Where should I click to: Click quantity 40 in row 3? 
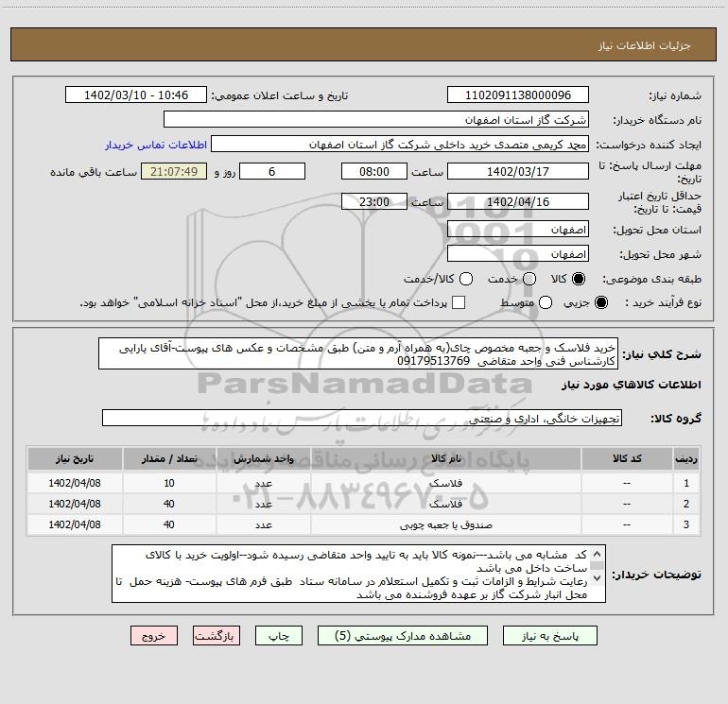[x=169, y=524]
